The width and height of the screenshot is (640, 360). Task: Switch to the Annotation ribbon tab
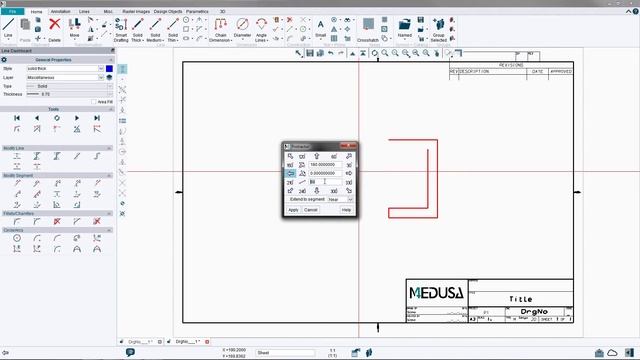60,11
